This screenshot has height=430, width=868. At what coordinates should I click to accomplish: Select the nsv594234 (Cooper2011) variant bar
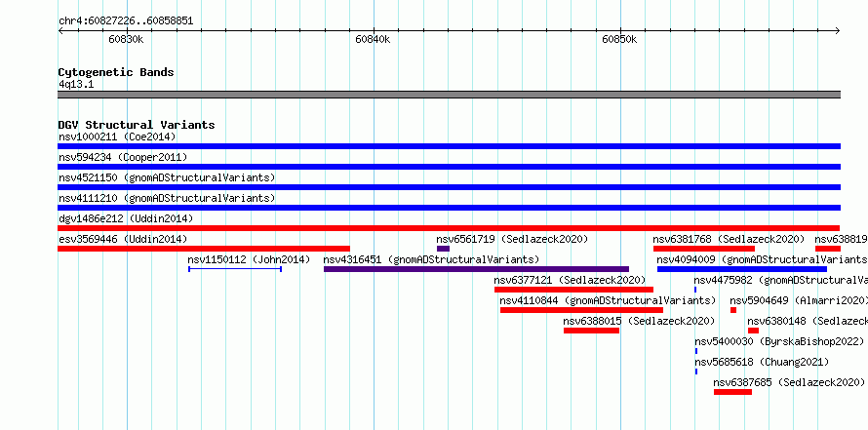(x=449, y=167)
